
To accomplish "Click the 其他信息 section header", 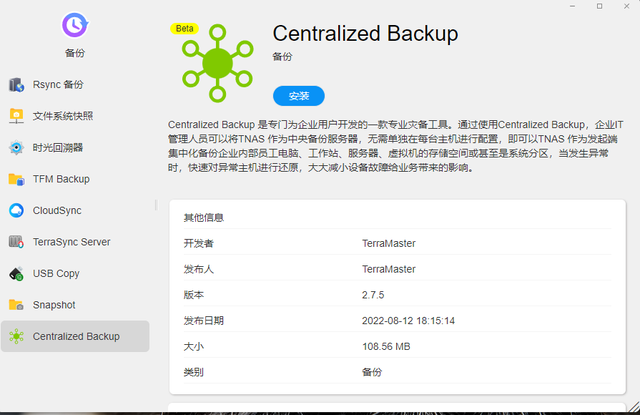I will (x=203, y=217).
